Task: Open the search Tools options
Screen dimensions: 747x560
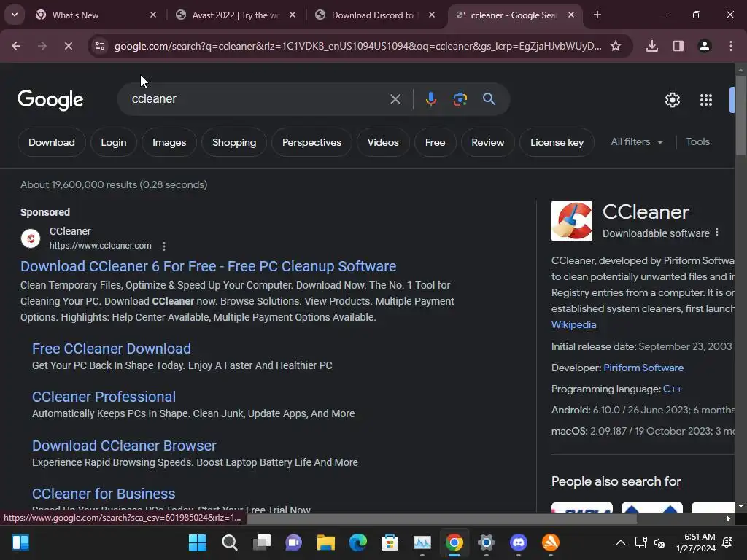Action: 697,142
